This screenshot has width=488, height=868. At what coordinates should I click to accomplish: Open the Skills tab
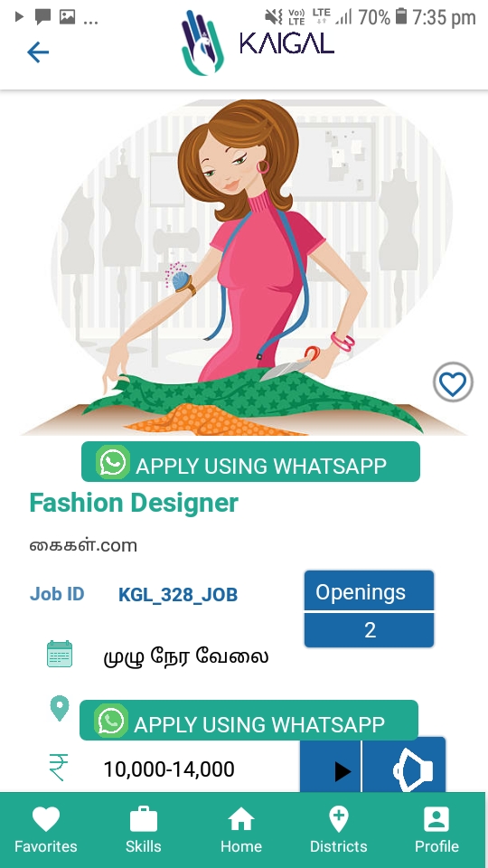tap(144, 830)
